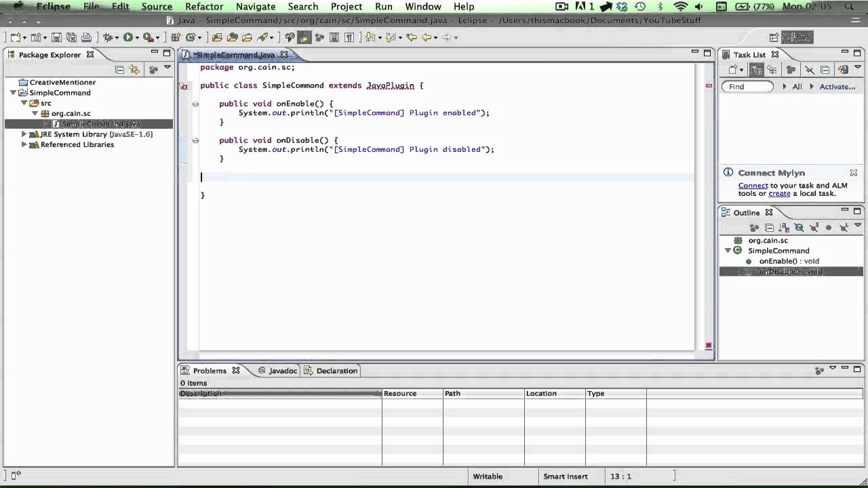Click the Save All toolbar icon
This screenshot has height=488, width=868.
tap(71, 37)
